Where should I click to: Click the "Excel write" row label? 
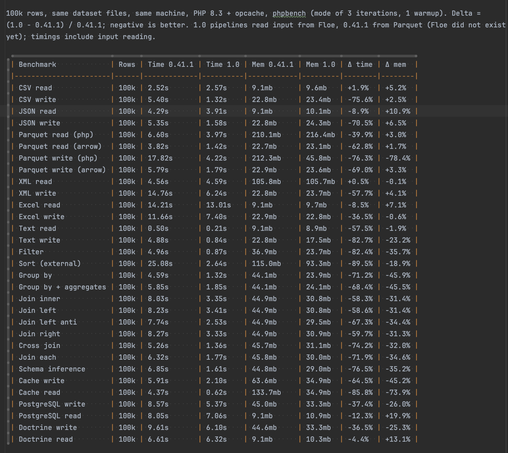(x=41, y=217)
